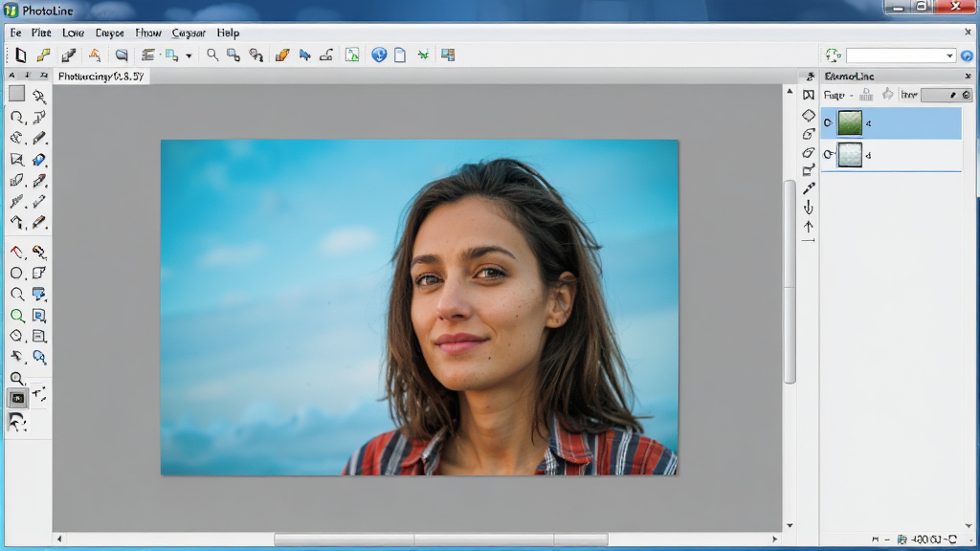
Task: Select the magic wand tool in toolbox
Action: 39,97
